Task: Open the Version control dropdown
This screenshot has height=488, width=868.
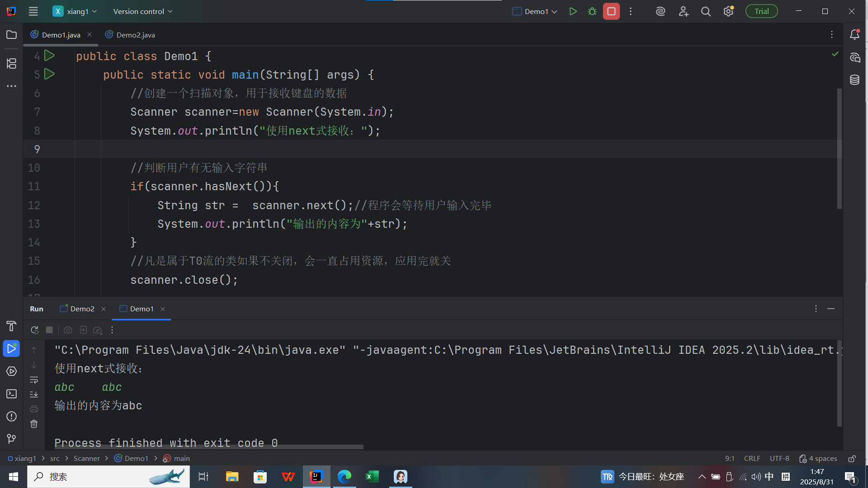Action: 142,11
